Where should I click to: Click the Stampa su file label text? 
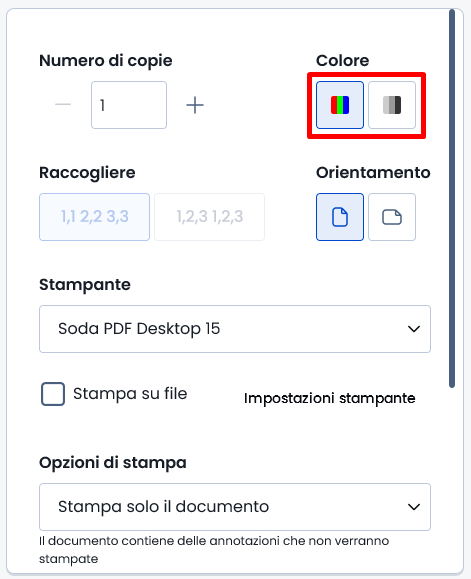(130, 394)
